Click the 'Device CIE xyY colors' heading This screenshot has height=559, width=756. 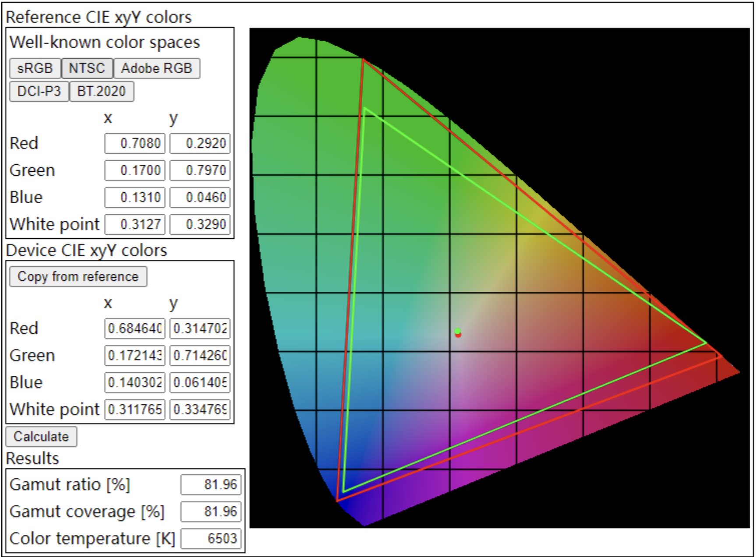86,251
